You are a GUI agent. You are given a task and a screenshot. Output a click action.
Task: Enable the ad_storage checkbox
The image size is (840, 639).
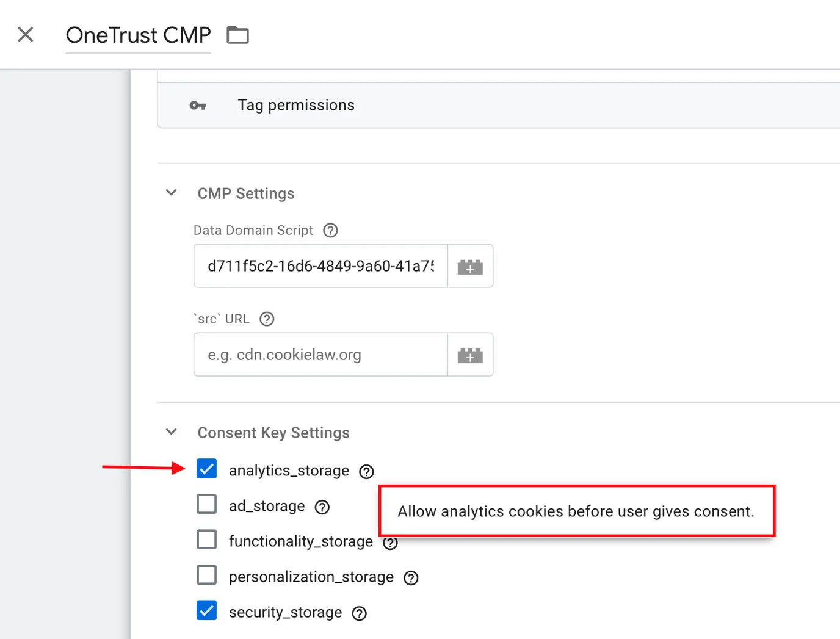(207, 504)
